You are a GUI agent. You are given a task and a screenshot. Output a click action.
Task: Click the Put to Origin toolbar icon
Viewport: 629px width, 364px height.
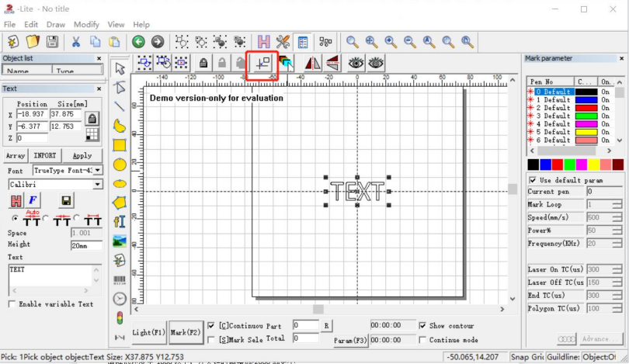pyautogui.click(x=262, y=63)
